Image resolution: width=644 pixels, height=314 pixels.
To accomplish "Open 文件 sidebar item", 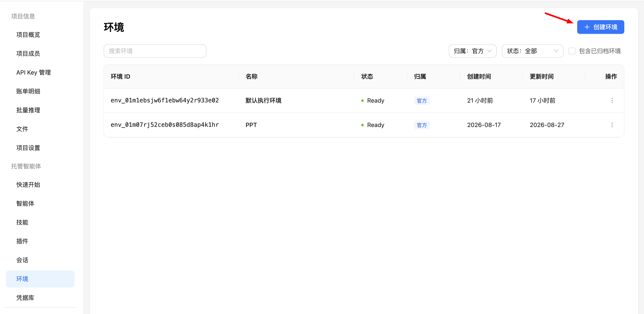I will (22, 129).
